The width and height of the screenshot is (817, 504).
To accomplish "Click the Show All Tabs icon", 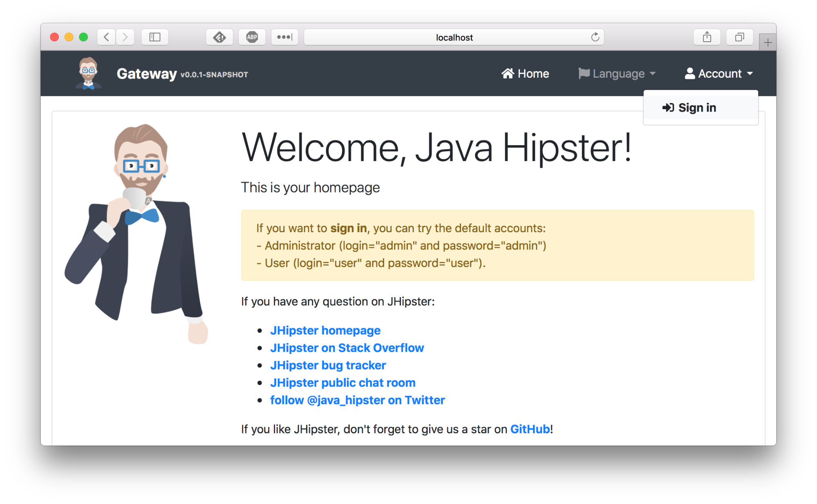I will click(739, 37).
